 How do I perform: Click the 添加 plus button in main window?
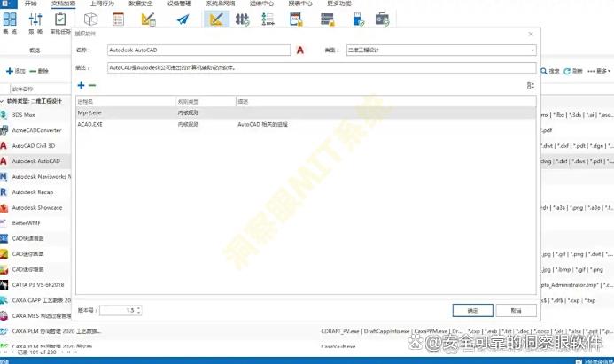(x=16, y=71)
